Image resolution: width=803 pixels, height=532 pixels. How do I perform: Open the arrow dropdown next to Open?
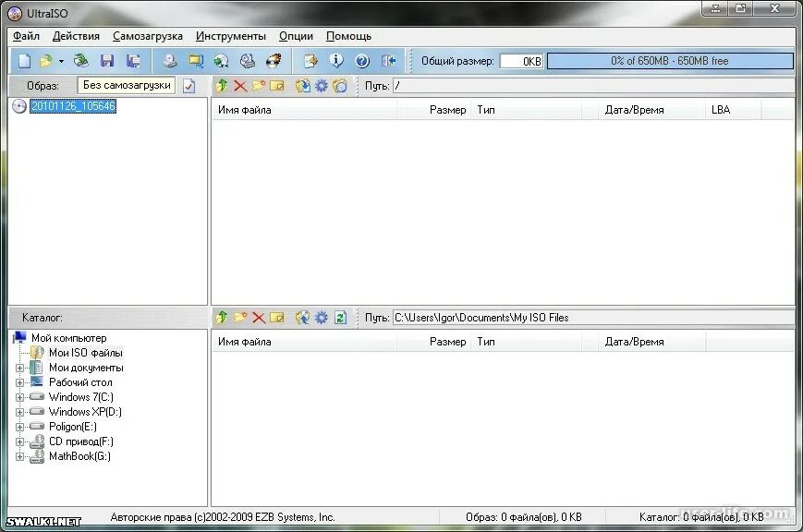[61, 62]
